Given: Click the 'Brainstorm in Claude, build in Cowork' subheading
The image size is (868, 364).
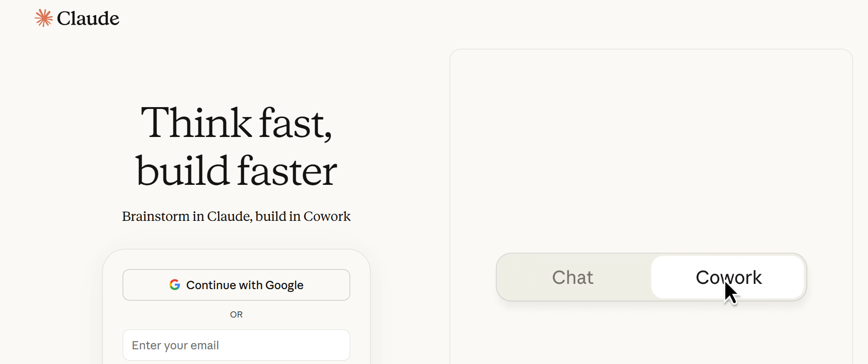Looking at the screenshot, I should coord(236,216).
